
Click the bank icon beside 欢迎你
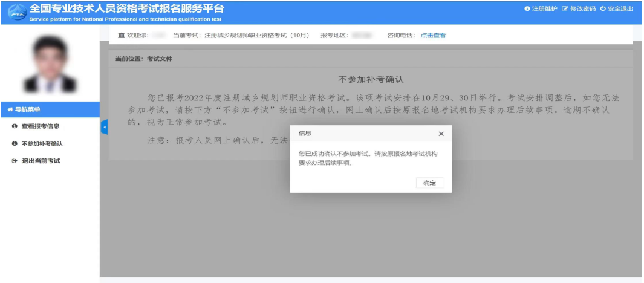(x=121, y=36)
